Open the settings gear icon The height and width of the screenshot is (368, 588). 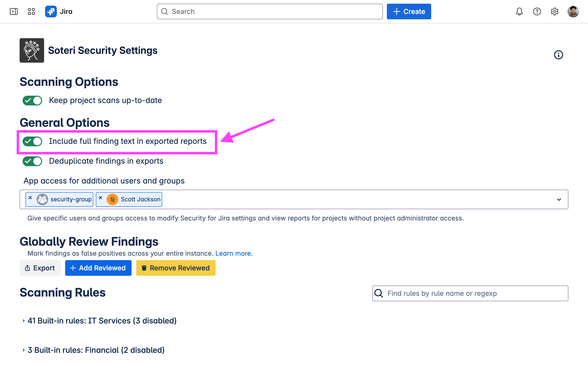(554, 11)
